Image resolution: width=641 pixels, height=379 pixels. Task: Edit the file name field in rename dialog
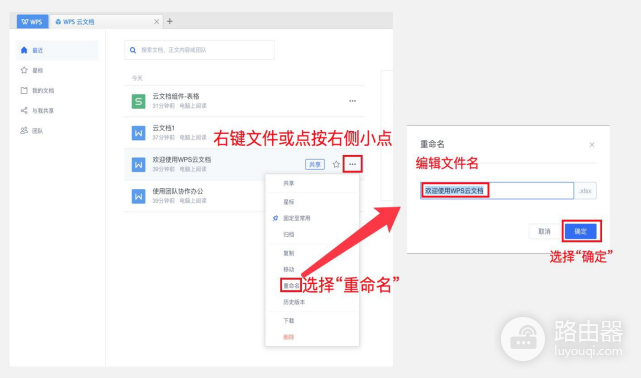coord(497,191)
